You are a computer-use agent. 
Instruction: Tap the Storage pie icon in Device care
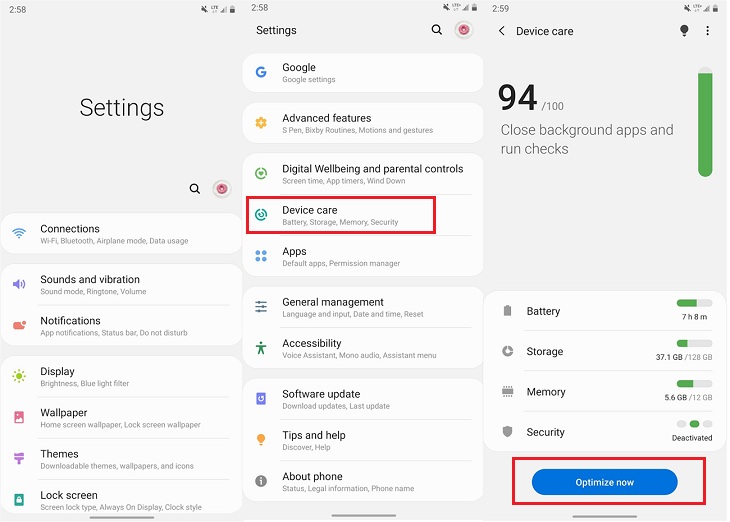507,351
